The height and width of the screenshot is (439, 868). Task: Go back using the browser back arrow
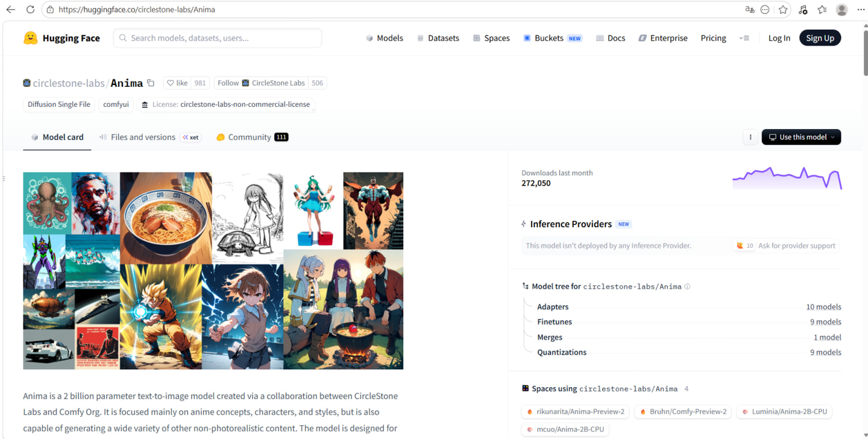pyautogui.click(x=11, y=10)
